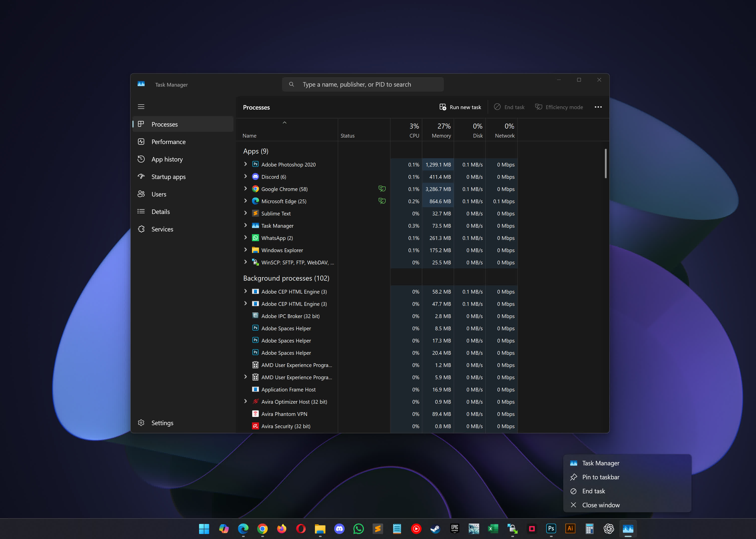Screen dimensions: 756x539
Task: Click the process list vertical scrollbar
Action: pyautogui.click(x=606, y=164)
